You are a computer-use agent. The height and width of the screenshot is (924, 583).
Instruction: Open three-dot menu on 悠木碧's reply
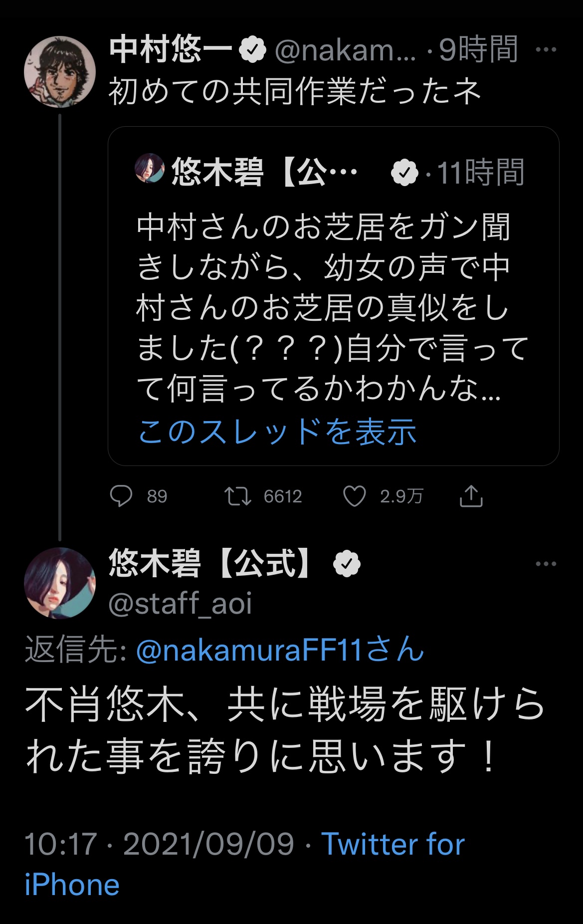pyautogui.click(x=546, y=564)
